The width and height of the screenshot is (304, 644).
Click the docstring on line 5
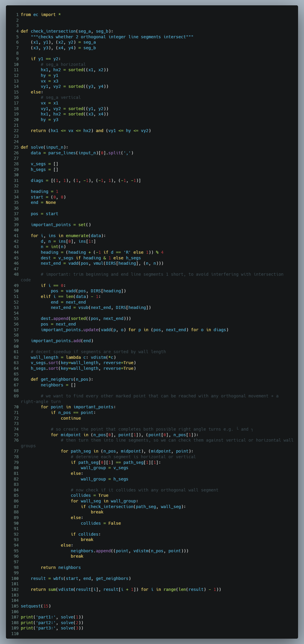[112, 37]
